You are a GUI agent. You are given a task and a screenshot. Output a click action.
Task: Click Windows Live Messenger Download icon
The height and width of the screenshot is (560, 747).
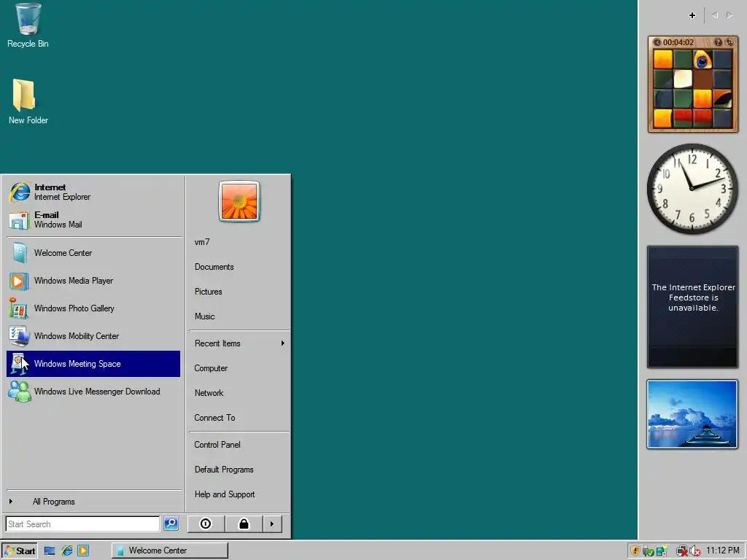point(20,392)
